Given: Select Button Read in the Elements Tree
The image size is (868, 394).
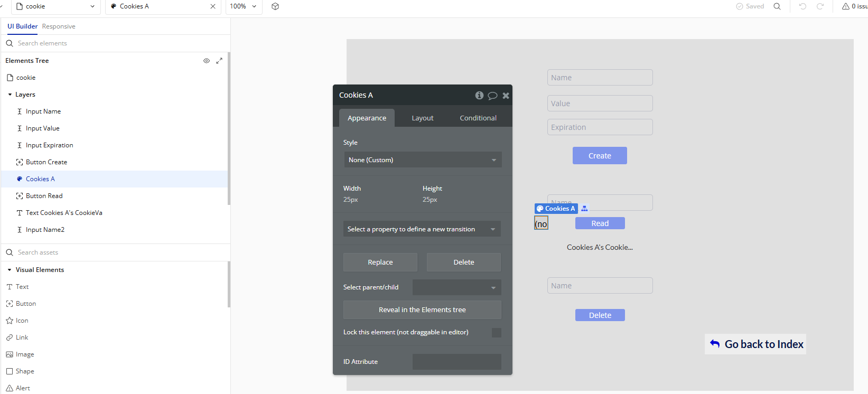Looking at the screenshot, I should (44, 196).
